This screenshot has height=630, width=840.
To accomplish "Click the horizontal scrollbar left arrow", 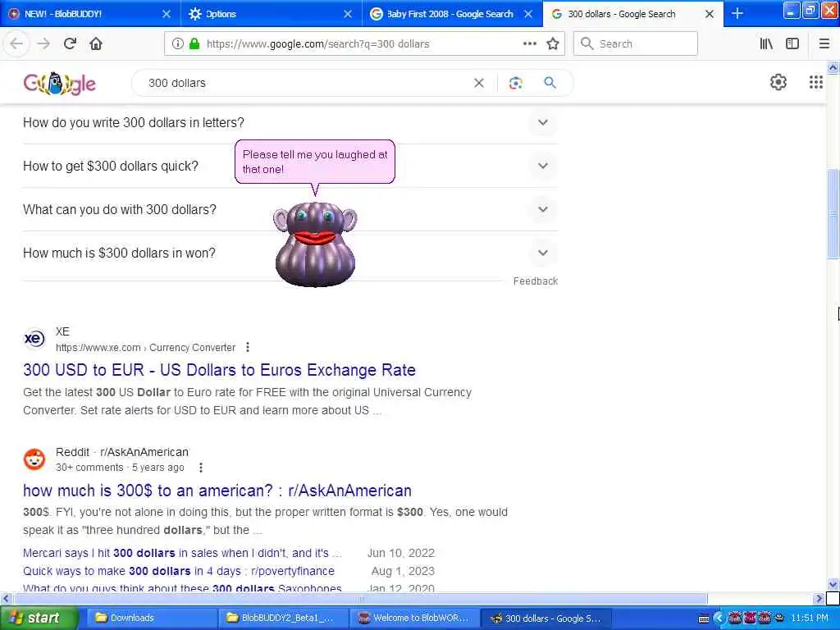I will pyautogui.click(x=6, y=598).
